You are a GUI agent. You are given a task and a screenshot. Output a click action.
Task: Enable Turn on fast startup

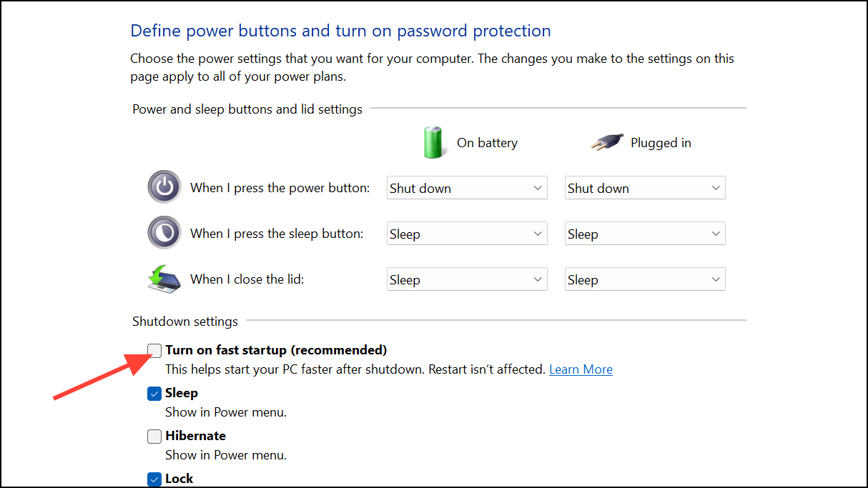pos(154,350)
